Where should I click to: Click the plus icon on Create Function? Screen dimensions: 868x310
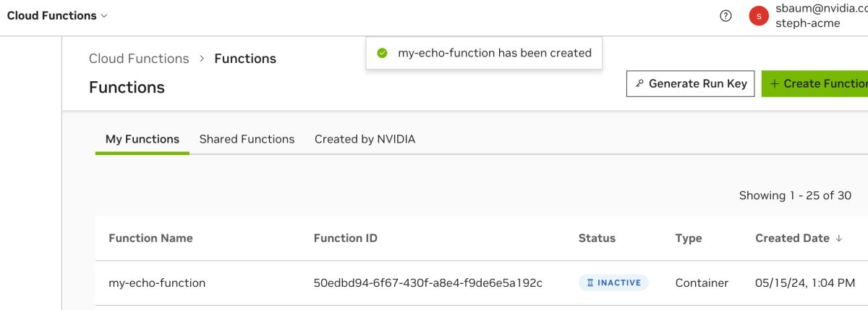774,83
